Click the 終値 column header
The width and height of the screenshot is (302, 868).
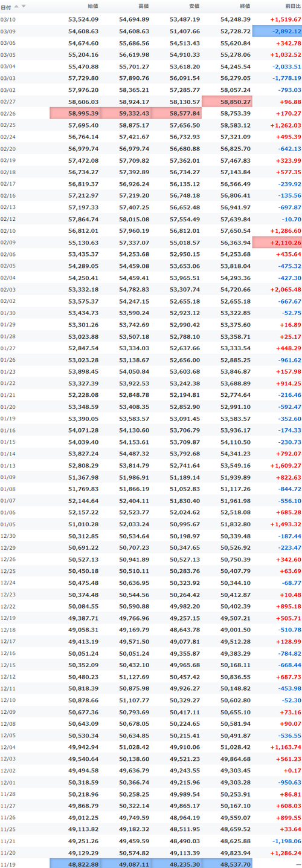[x=244, y=6]
